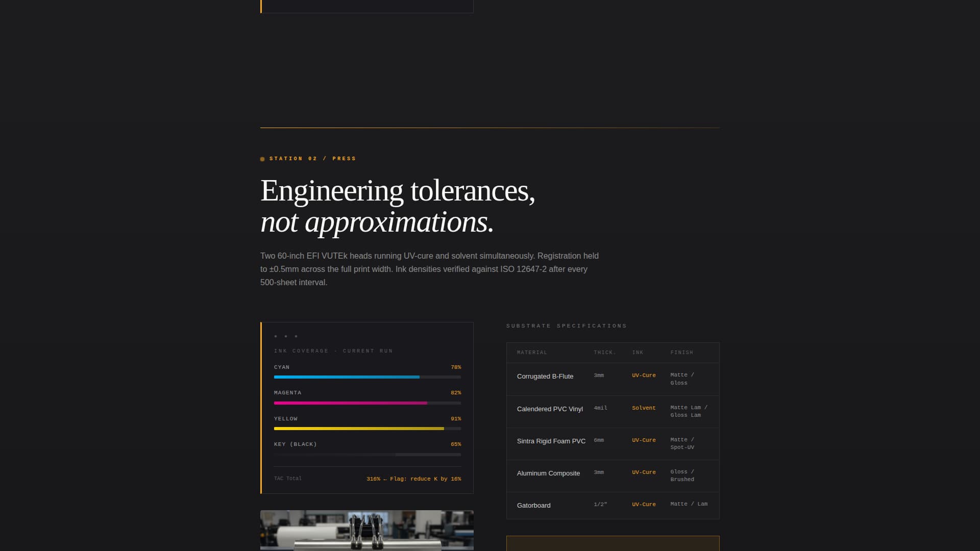Click the STATION 02 / PRESS section label
980x551 pixels.
pyautogui.click(x=312, y=159)
